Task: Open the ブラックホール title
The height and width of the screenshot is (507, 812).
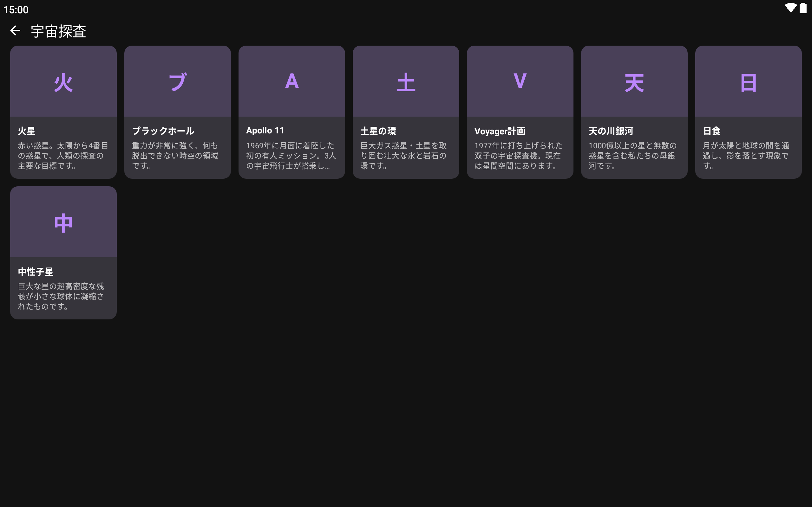Action: [163, 131]
